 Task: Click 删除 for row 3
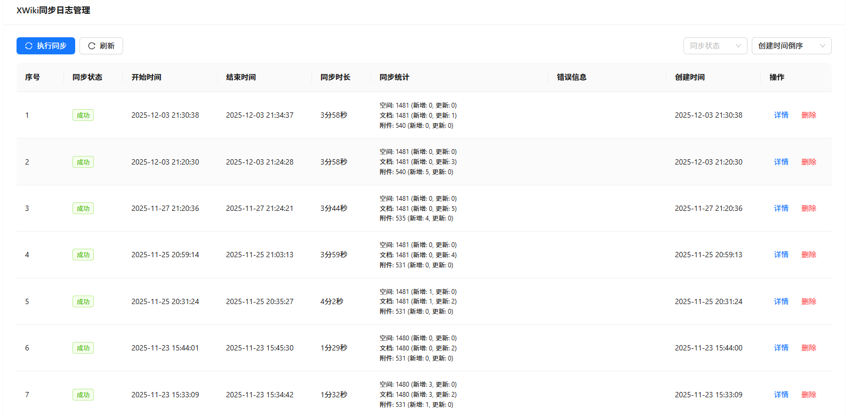[809, 208]
